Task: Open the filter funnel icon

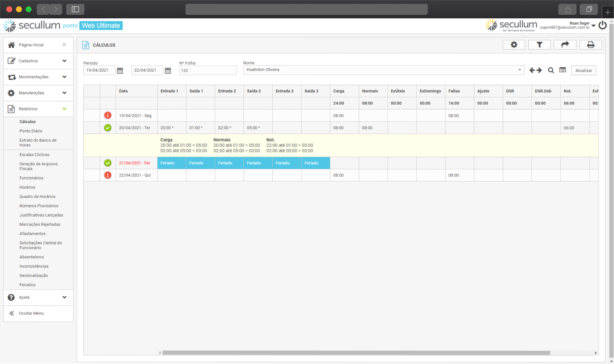Action: point(539,45)
